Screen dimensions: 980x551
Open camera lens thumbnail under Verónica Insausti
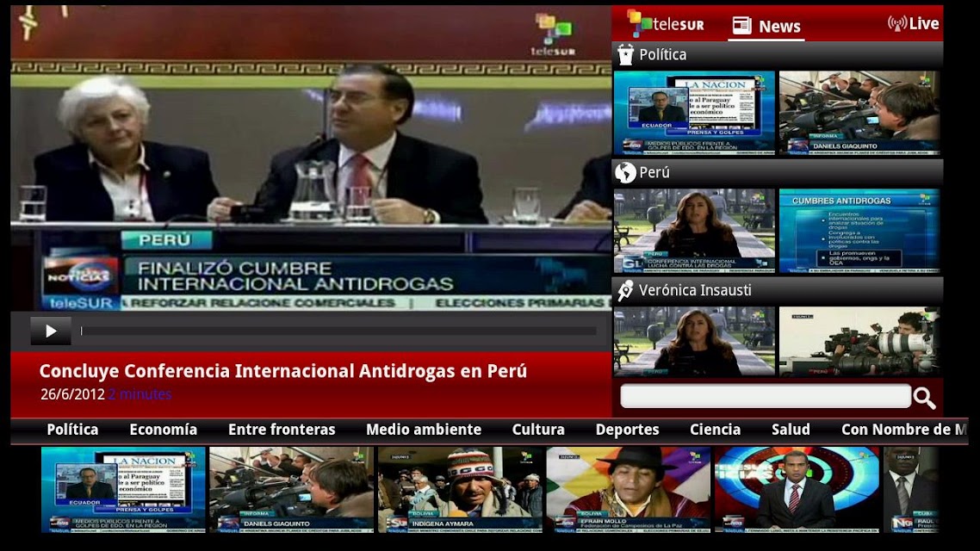[x=859, y=341]
